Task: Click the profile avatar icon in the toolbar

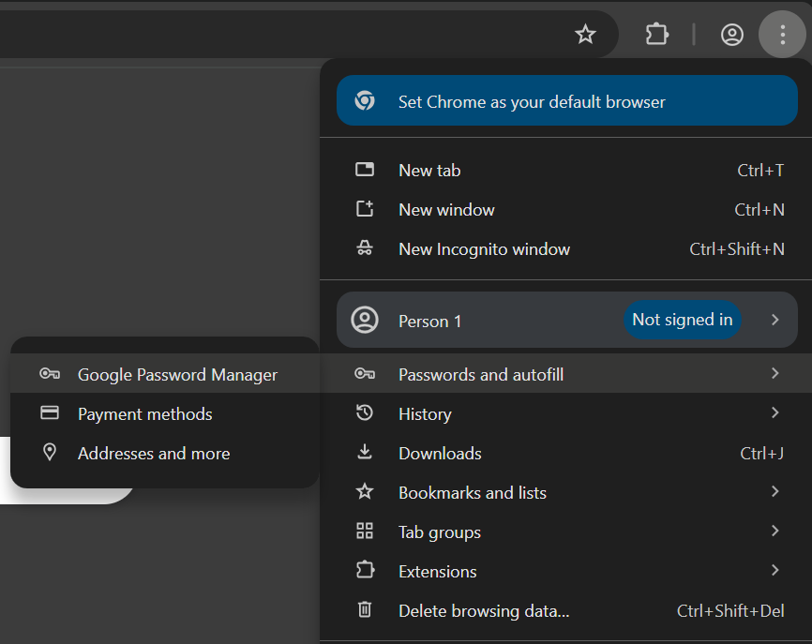Action: click(731, 35)
